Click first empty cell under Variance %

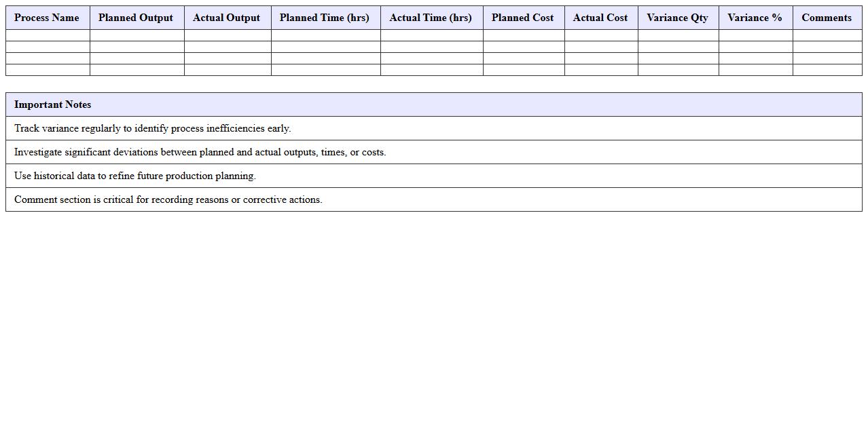[x=755, y=35]
